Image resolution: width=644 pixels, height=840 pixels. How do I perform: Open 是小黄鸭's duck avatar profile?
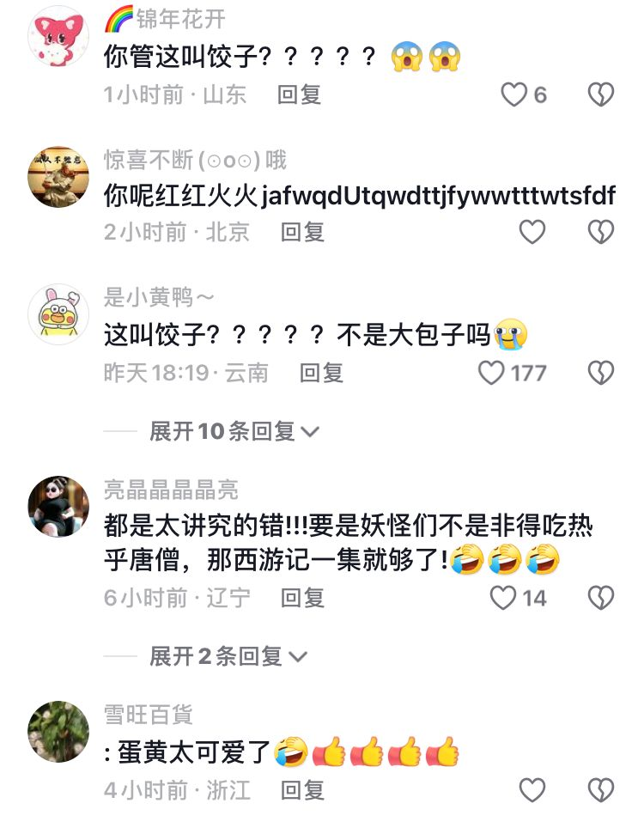coord(58,314)
